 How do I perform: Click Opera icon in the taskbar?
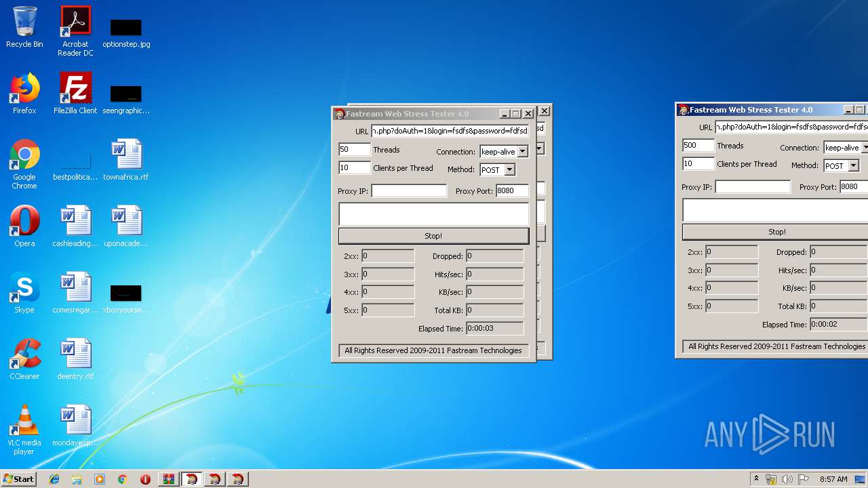click(x=145, y=479)
